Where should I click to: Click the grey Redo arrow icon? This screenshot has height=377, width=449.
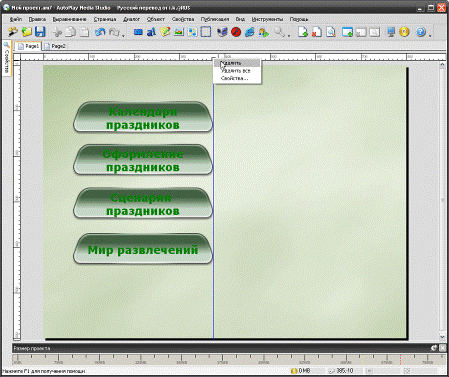coord(114,32)
